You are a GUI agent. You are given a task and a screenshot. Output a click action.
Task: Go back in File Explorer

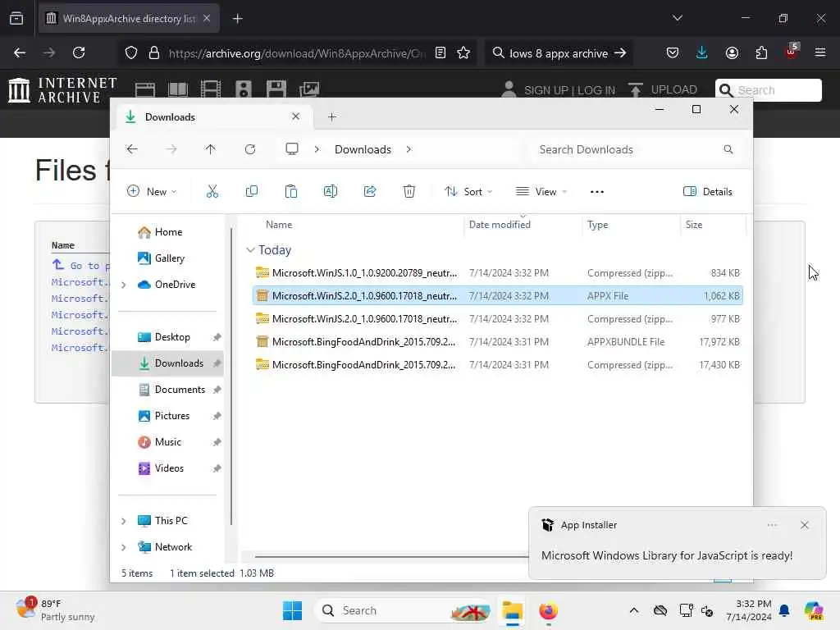pos(132,149)
